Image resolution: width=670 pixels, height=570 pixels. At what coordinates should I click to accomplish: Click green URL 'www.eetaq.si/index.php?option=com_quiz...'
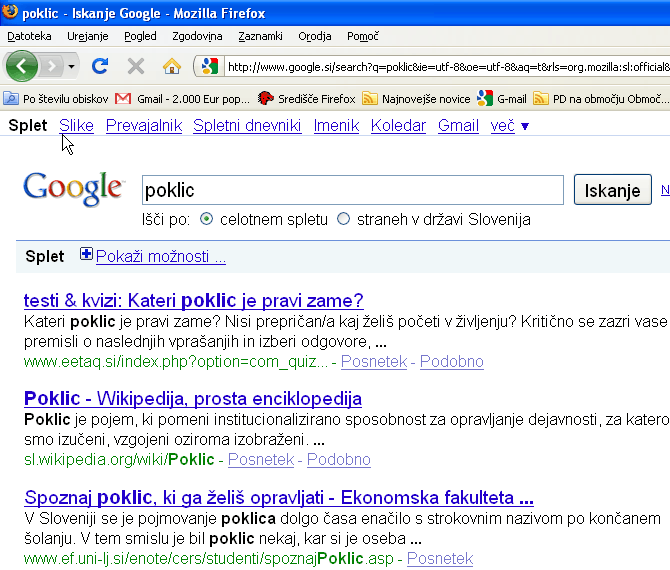pyautogui.click(x=176, y=361)
